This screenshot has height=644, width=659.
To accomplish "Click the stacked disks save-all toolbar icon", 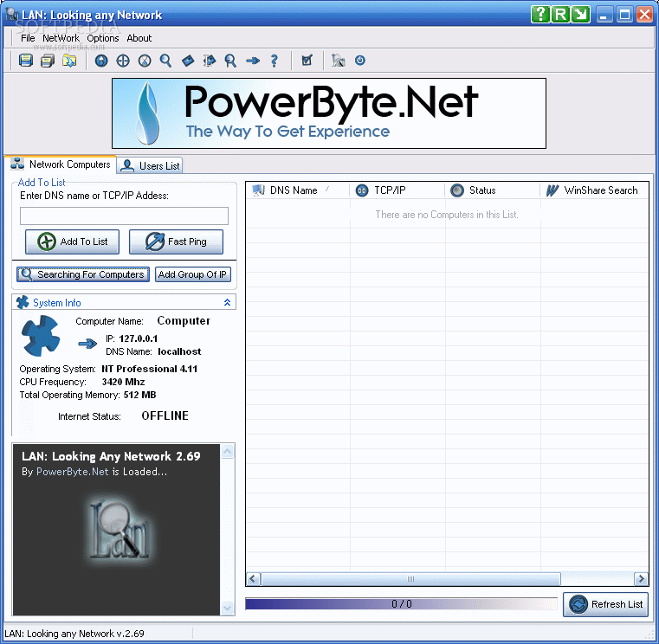I will pyautogui.click(x=48, y=61).
